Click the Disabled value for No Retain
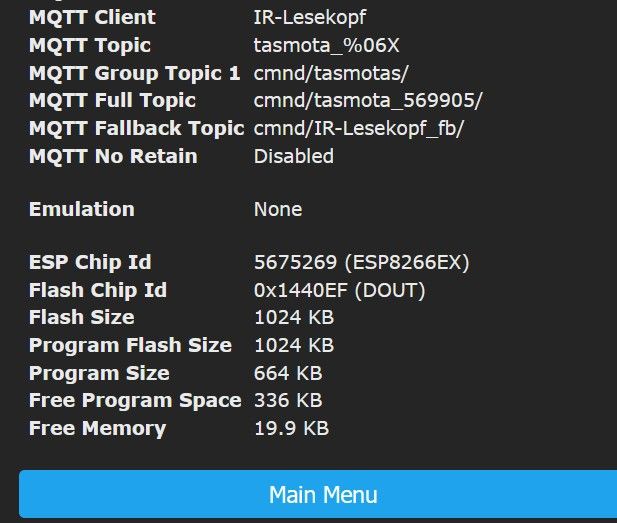The width and height of the screenshot is (617, 523). (293, 156)
